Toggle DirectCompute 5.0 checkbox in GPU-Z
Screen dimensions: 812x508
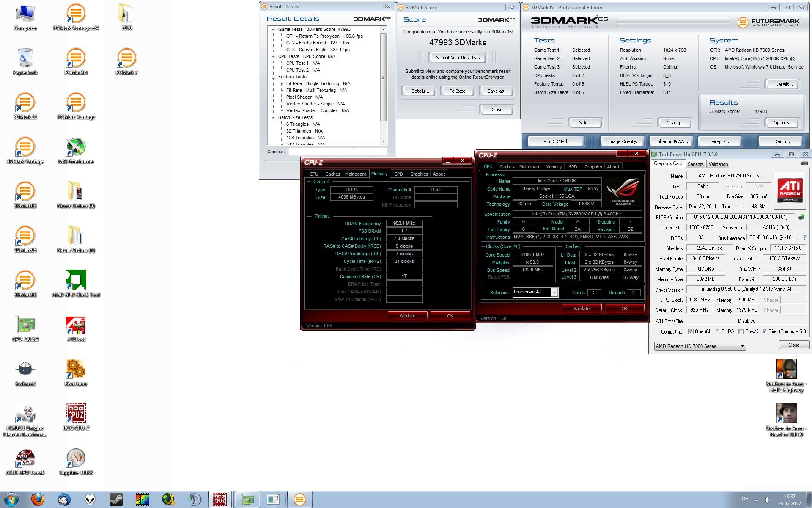pos(764,331)
